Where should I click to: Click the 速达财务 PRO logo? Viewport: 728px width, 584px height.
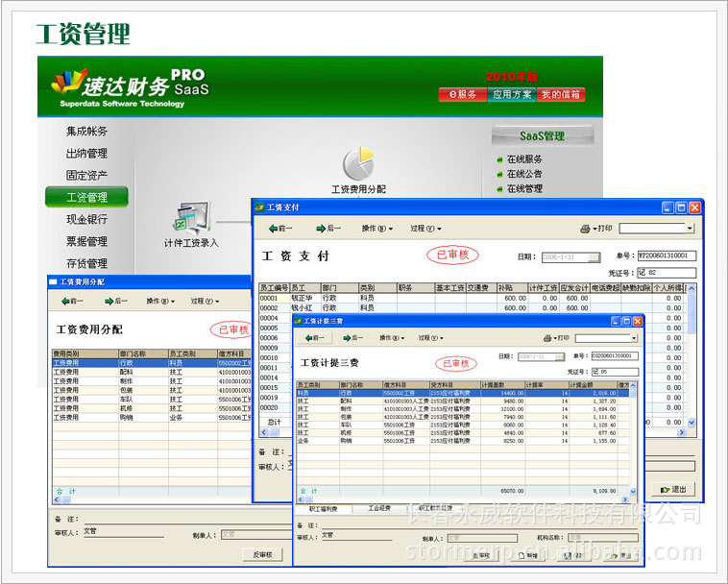131,88
